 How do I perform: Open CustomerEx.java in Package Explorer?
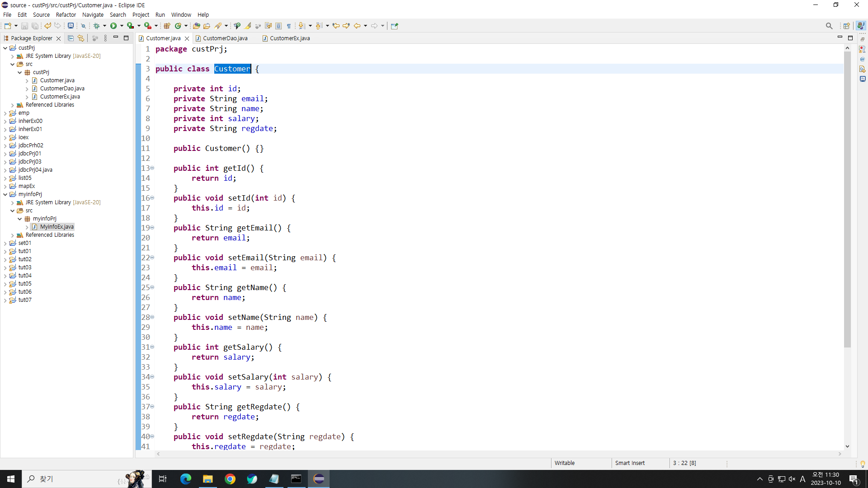60,97
